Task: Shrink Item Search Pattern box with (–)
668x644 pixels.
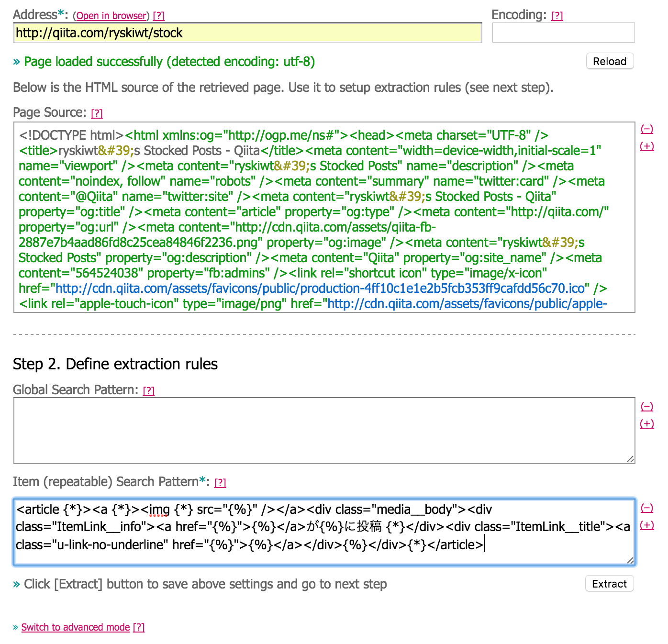Action: pos(647,508)
